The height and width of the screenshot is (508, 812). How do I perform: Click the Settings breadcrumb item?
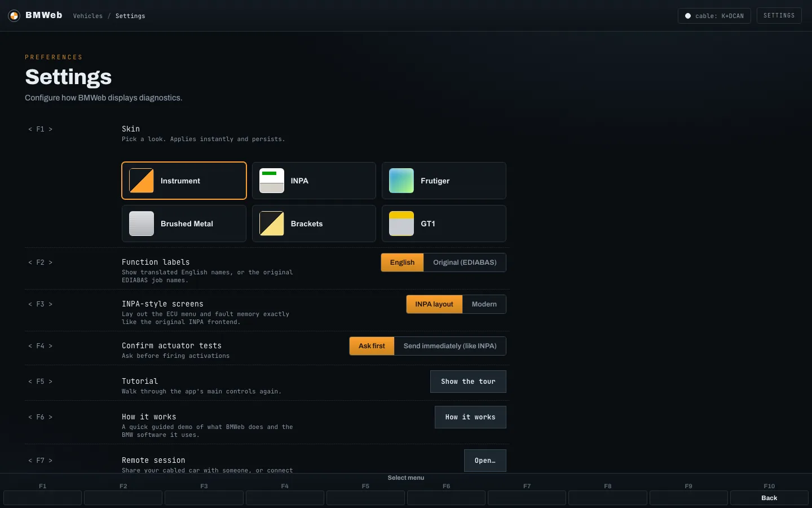[130, 16]
